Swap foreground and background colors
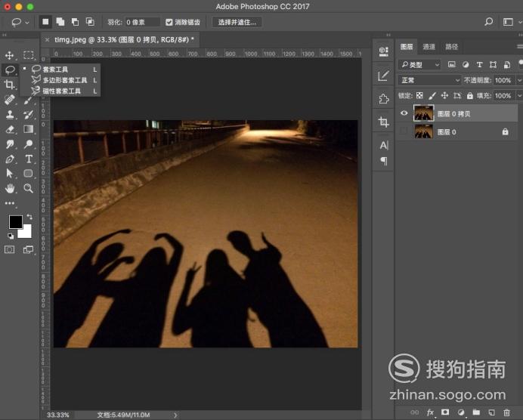 tap(29, 217)
